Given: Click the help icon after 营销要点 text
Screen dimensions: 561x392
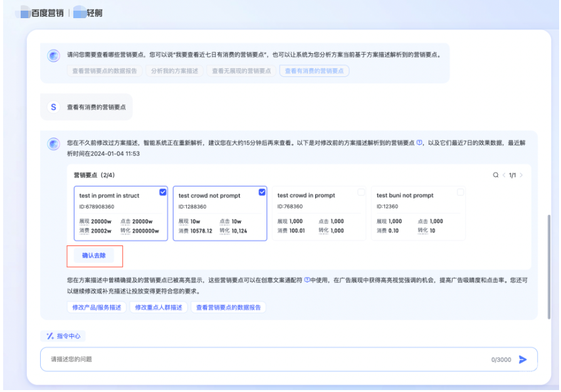Looking at the screenshot, I should 419,143.
